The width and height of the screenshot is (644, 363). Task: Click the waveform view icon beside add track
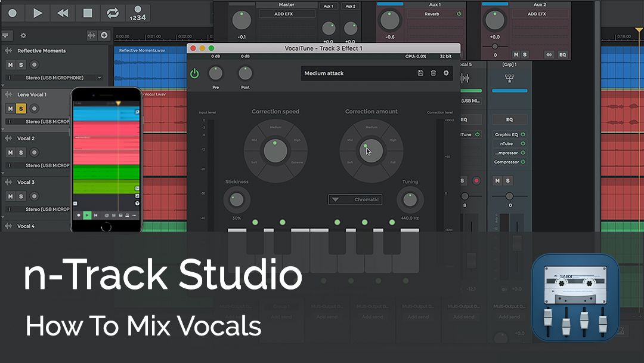(x=92, y=35)
